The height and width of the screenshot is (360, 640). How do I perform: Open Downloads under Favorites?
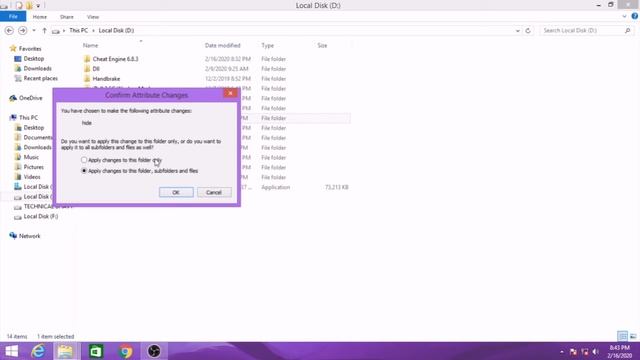coord(37,69)
